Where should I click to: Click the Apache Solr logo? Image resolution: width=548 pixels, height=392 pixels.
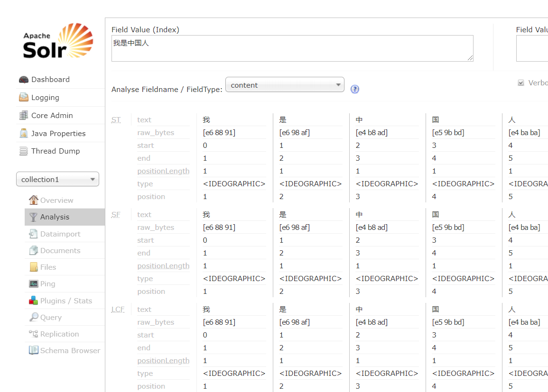coord(58,41)
